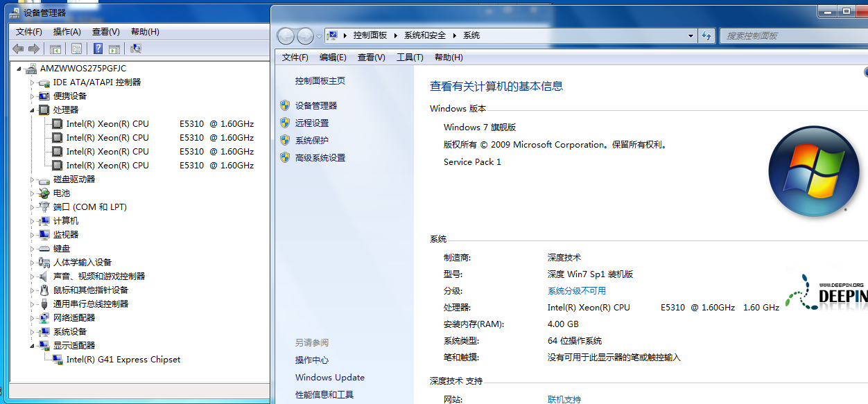Collapse the 显示适配器 node
The width and height of the screenshot is (868, 404).
point(32,346)
